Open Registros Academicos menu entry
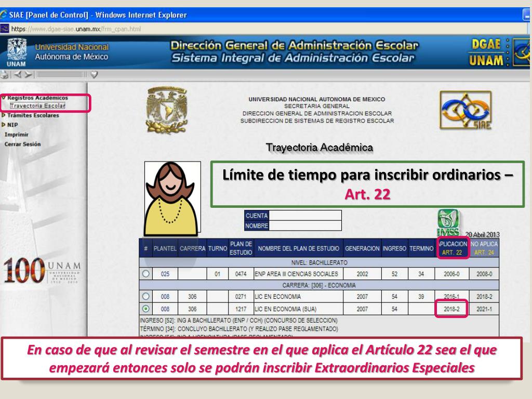The image size is (532, 399). (37, 98)
